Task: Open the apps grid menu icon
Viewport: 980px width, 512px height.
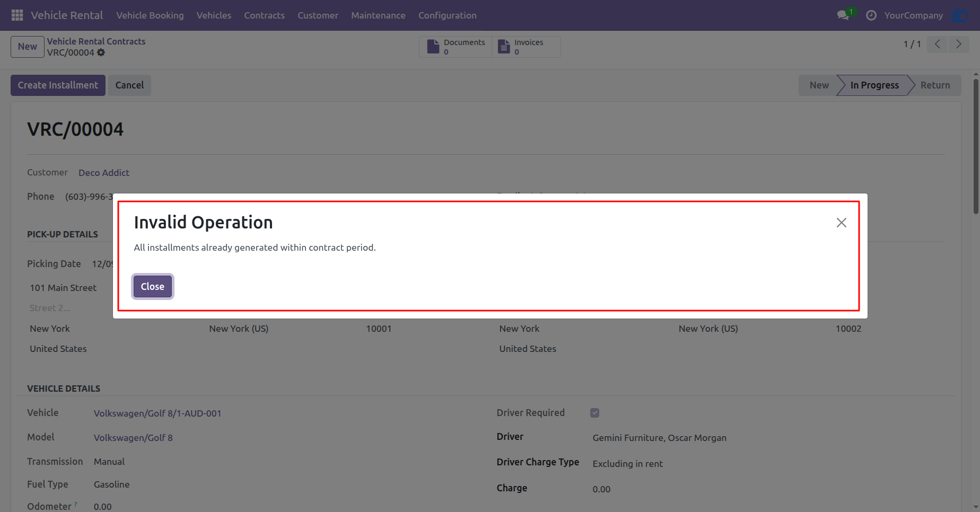Action: [17, 15]
